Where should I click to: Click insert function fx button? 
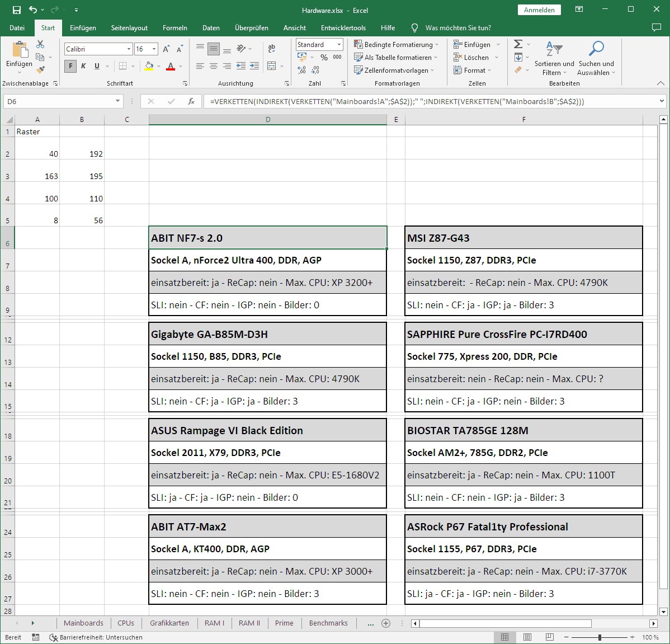[191, 101]
